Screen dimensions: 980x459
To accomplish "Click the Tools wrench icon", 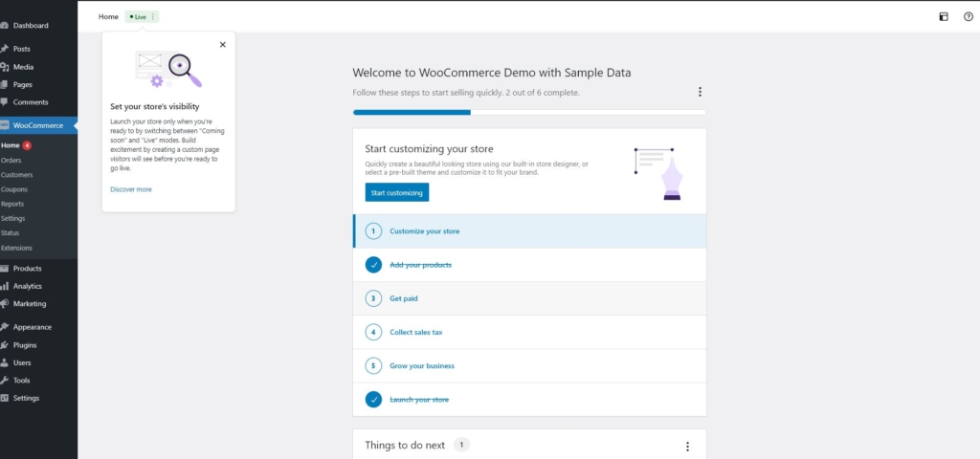I will tap(4, 380).
